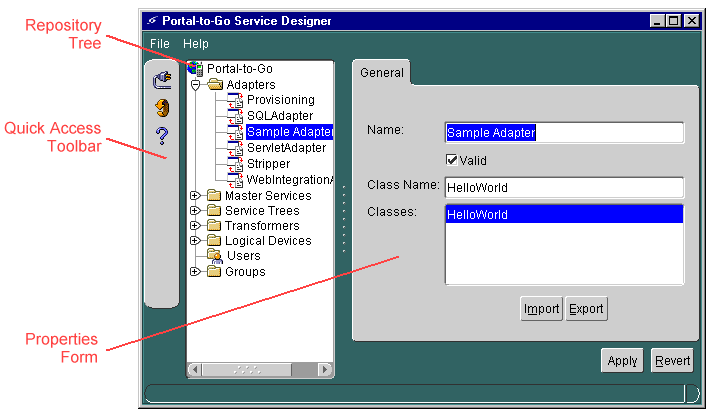
Task: Select HelloWorld in the Classes list
Action: point(564,214)
